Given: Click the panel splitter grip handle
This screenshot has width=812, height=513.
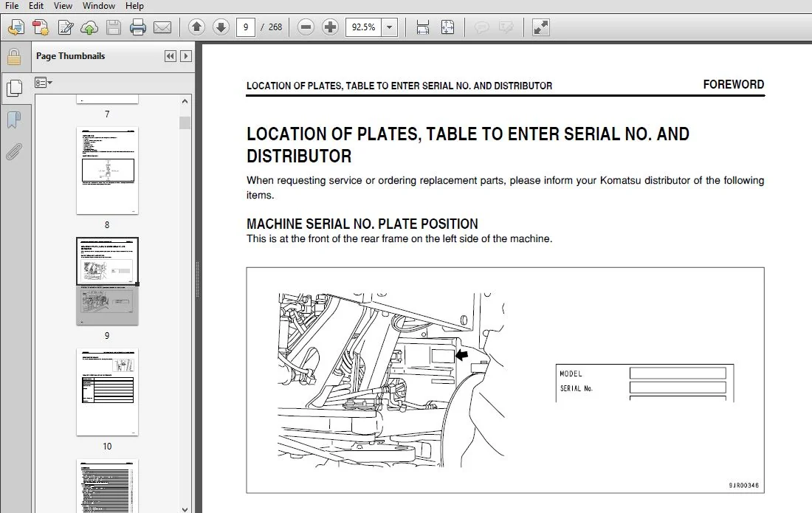Looking at the screenshot, I should [x=197, y=280].
